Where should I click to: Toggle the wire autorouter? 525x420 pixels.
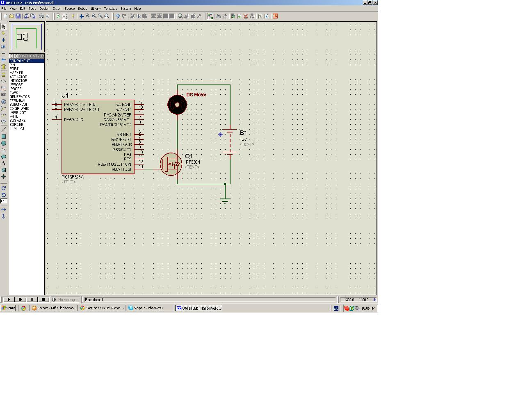(210, 16)
